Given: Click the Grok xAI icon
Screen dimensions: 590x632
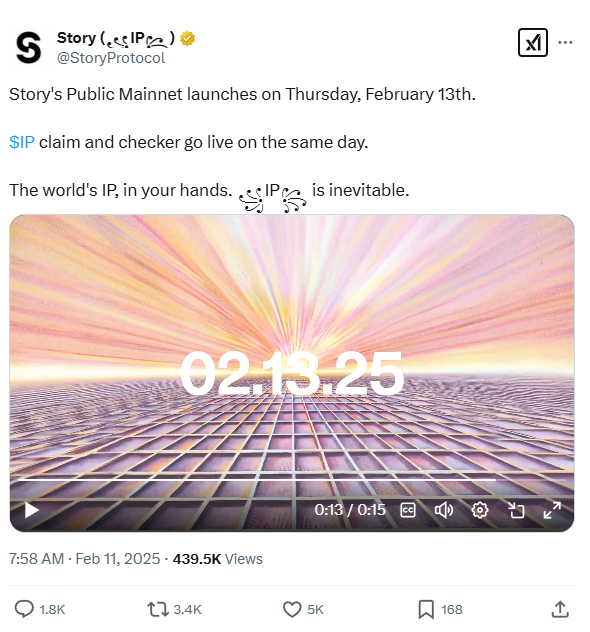Looking at the screenshot, I should point(532,42).
